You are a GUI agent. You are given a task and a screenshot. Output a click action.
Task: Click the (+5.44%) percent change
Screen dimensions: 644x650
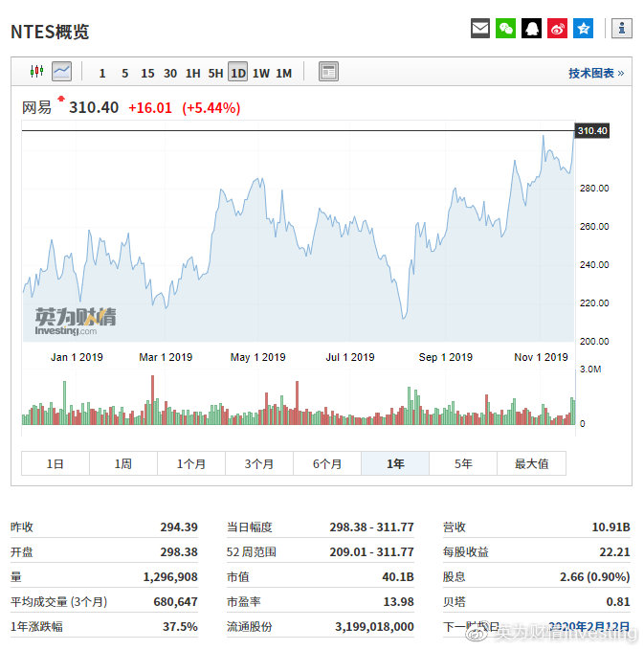[x=211, y=108]
